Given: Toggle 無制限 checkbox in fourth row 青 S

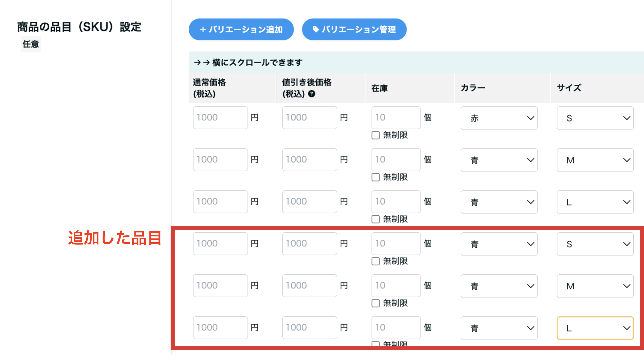Looking at the screenshot, I should [375, 261].
